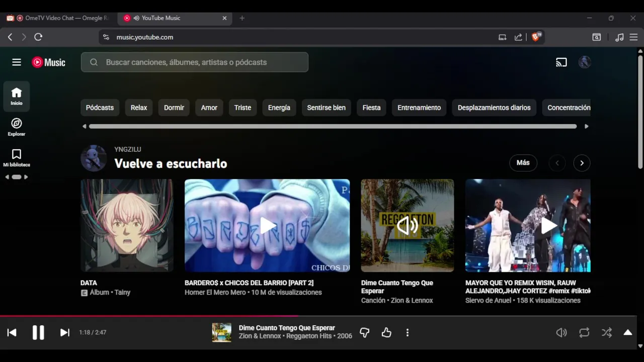644x362 pixels.
Task: Dislike the playing song
Action: click(365, 332)
